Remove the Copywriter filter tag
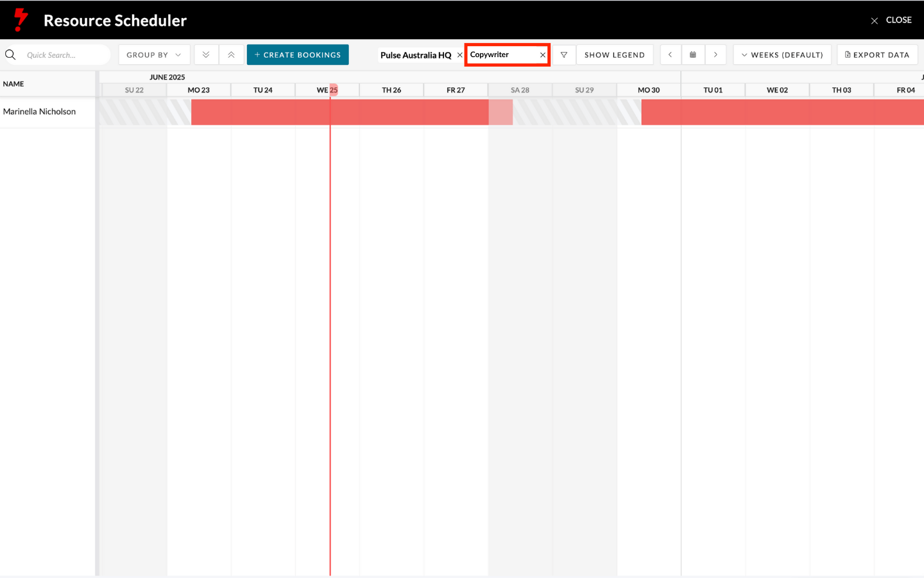924x578 pixels. pyautogui.click(x=543, y=55)
